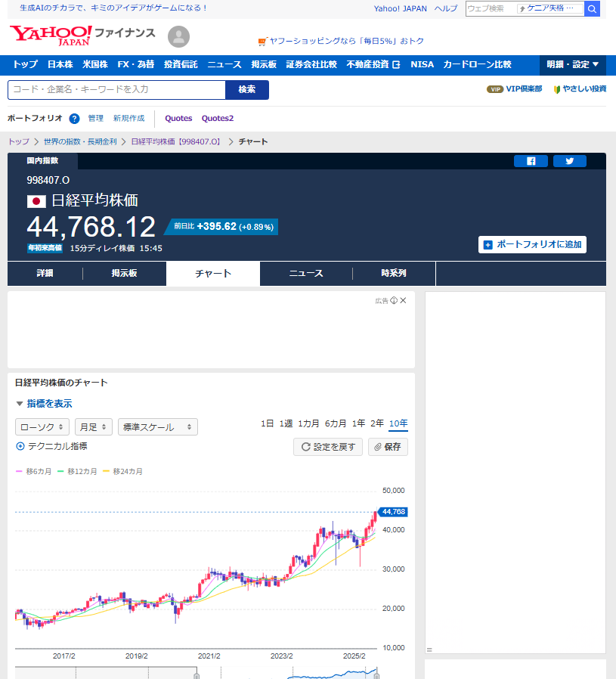Open トップ in the blue navigation bar

coord(25,65)
